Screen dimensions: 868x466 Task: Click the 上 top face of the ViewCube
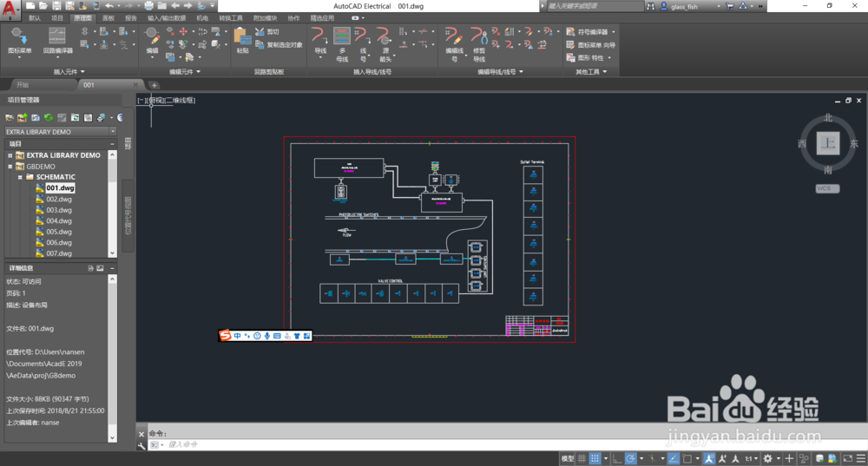click(x=828, y=143)
